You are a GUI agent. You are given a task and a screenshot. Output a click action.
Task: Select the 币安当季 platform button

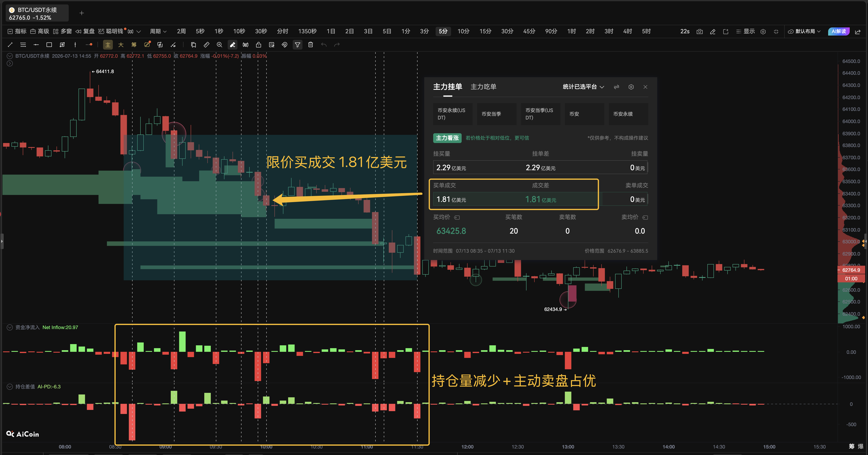(x=497, y=114)
